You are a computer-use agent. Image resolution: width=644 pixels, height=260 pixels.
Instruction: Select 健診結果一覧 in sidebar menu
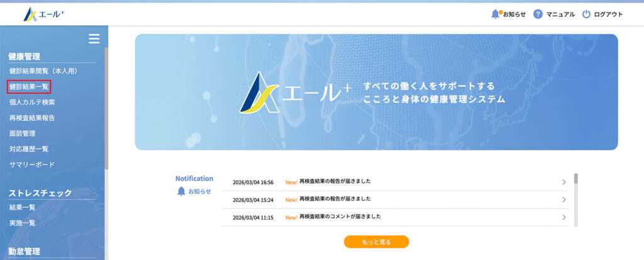(x=29, y=87)
